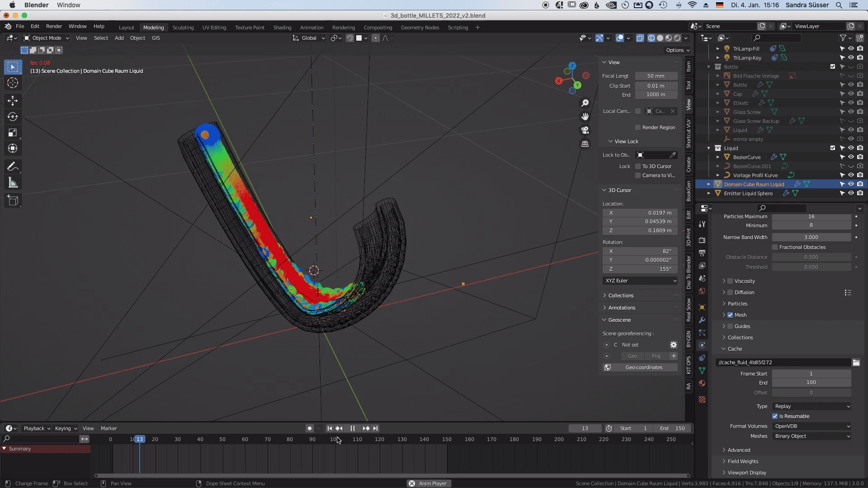Open the Geometry Nodes workspace tab
Viewport: 868px width, 488px height.
click(420, 28)
